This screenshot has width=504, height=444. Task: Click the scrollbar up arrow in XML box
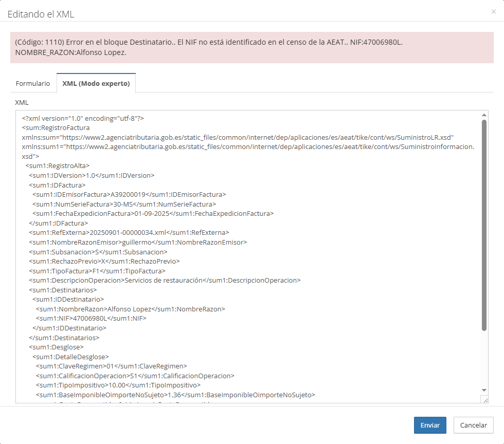pos(484,115)
